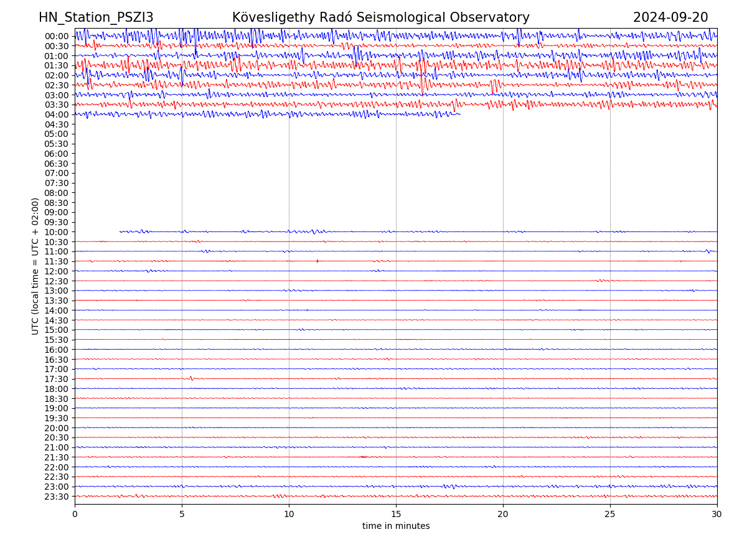The height and width of the screenshot is (560, 747).
Task: Click the 07:00 row time label
Action: coord(56,173)
